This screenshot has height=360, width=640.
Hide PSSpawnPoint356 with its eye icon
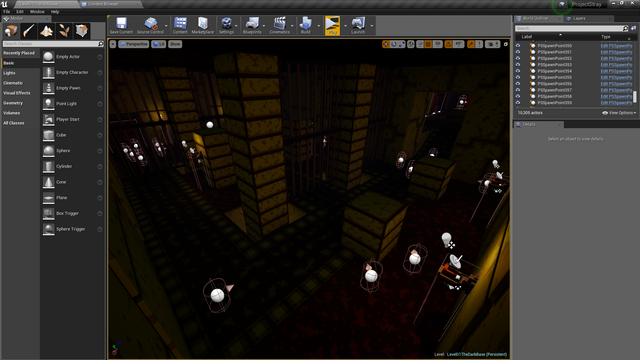(x=518, y=84)
